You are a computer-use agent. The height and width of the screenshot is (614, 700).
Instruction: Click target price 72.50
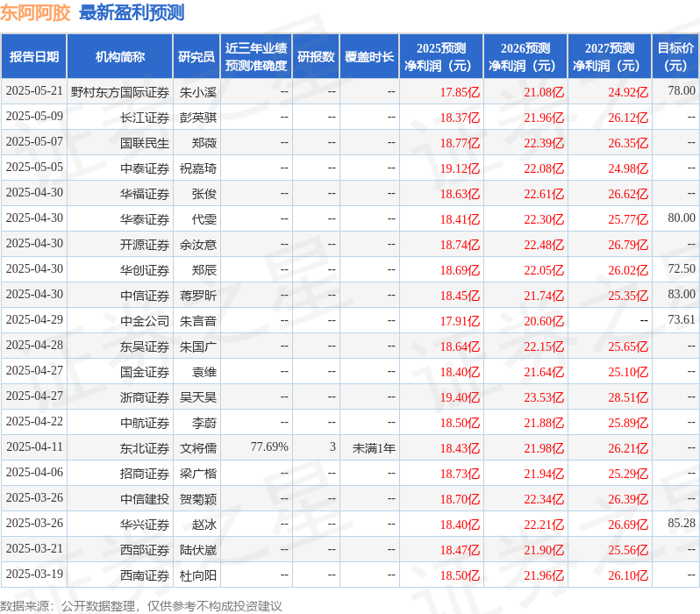[x=682, y=269]
